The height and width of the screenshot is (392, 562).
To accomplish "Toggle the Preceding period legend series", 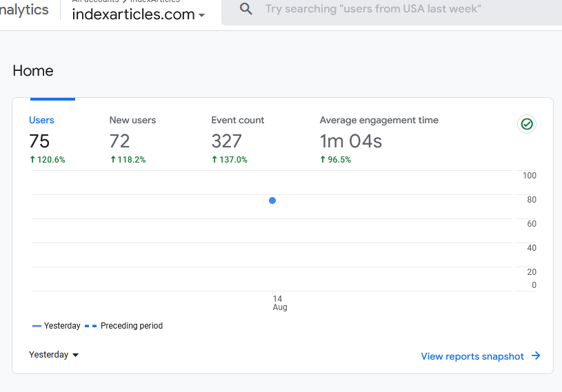I will pos(123,326).
